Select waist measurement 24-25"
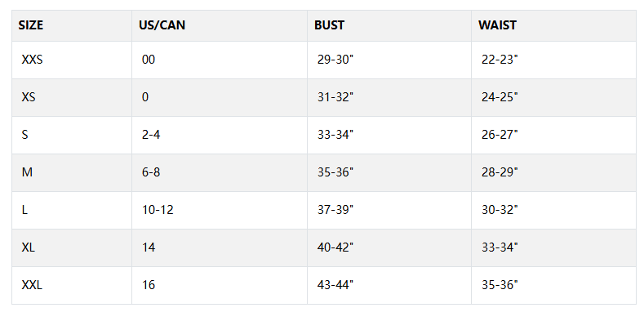This screenshot has width=644, height=321. (x=500, y=97)
